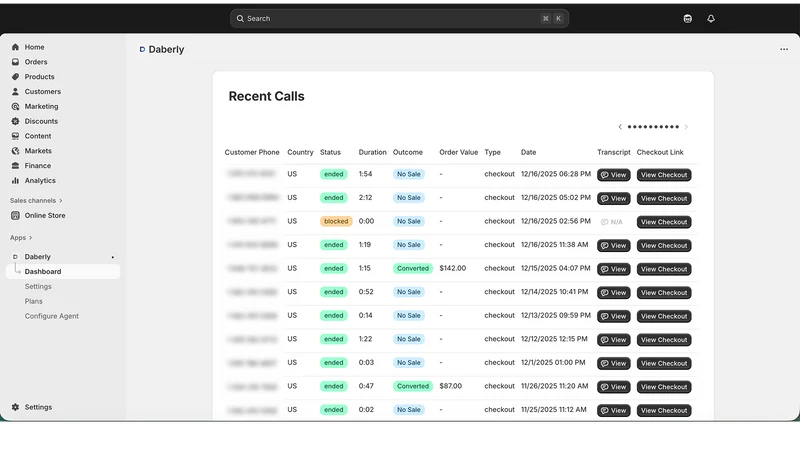Open Home in the sidebar
Viewport: 800px width, 450px height.
click(x=34, y=47)
